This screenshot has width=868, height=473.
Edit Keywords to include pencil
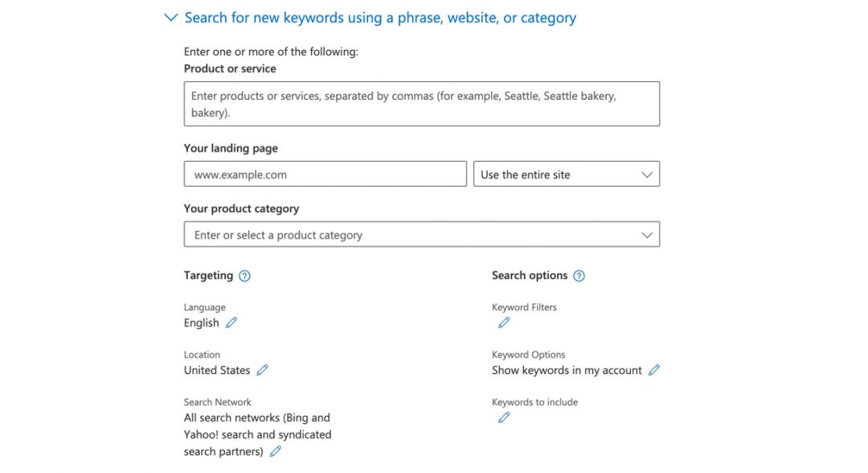[504, 417]
